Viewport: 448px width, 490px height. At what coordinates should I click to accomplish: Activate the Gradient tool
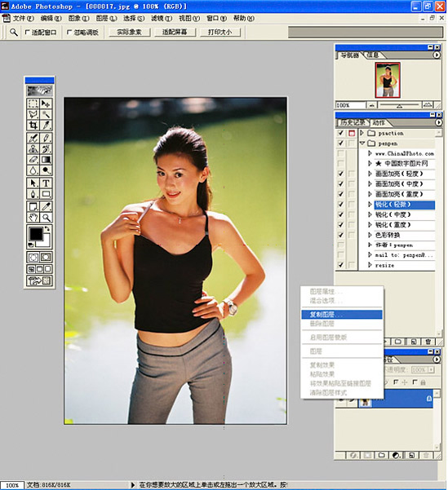click(x=46, y=160)
